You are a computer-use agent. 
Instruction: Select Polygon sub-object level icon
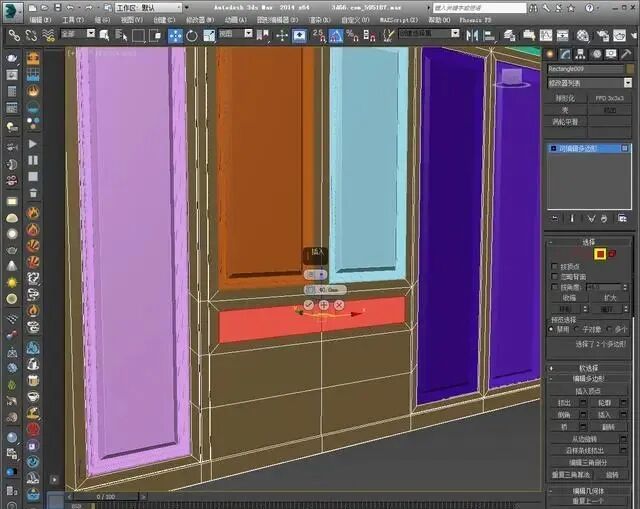(600, 254)
